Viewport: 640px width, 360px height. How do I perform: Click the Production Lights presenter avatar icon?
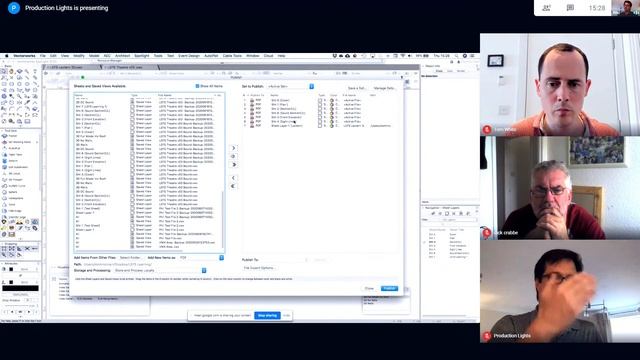pos(13,8)
